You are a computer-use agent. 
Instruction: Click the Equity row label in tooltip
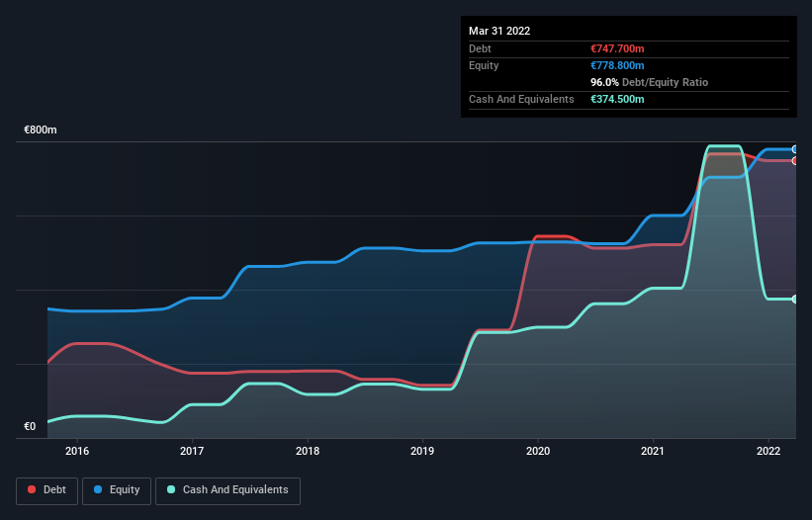[484, 65]
